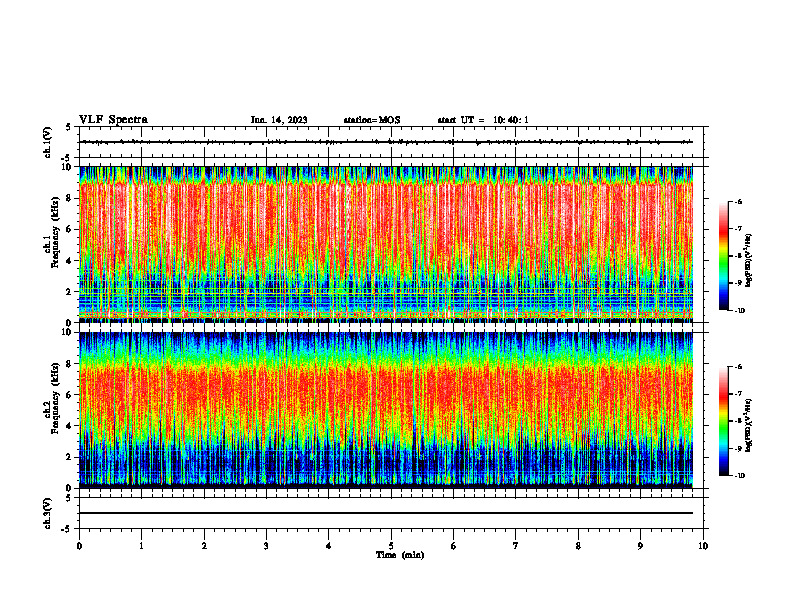This screenshot has height=612, width=792.
Task: Click the "-10" label on ch.1 colorbar
Action: click(x=739, y=311)
